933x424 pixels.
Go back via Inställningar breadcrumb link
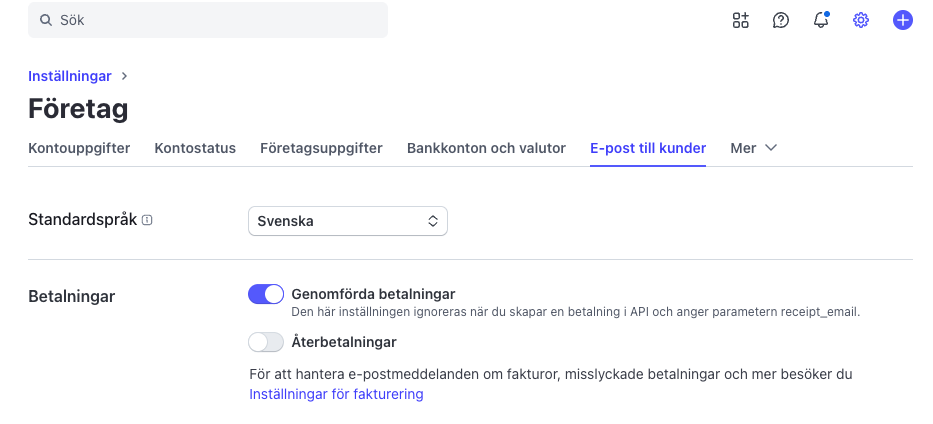(70, 76)
